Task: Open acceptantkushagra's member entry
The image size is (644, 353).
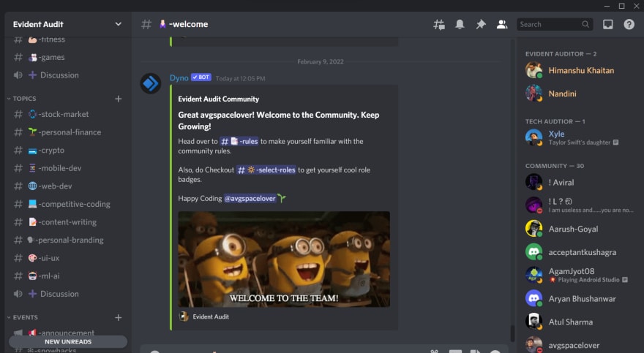Action: pos(579,252)
